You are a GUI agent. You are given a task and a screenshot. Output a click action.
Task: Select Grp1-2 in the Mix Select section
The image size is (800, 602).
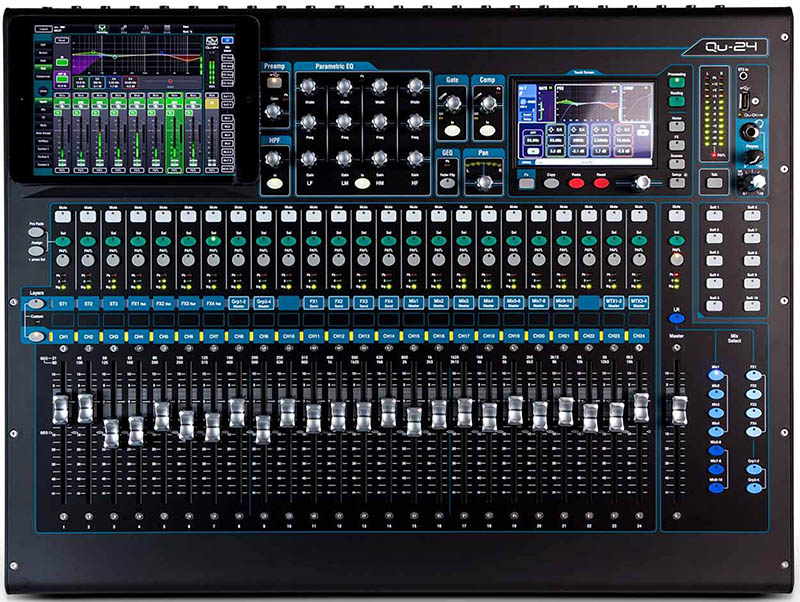pyautogui.click(x=754, y=469)
